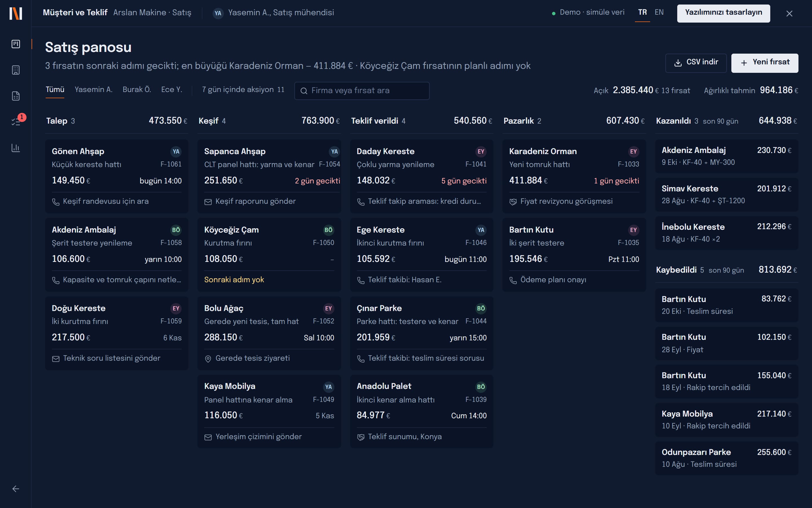Open the Kaya Mobilya Keşif card
Screen dimensions: 812x508
pos(269,411)
